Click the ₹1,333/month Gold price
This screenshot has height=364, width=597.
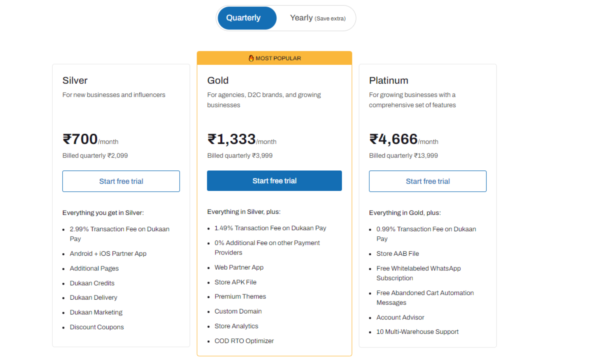(242, 139)
